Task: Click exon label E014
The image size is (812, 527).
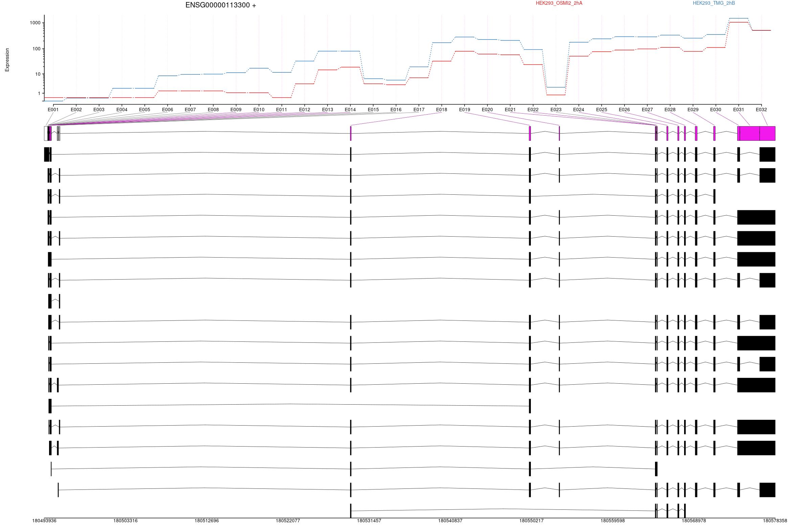Action: click(351, 110)
